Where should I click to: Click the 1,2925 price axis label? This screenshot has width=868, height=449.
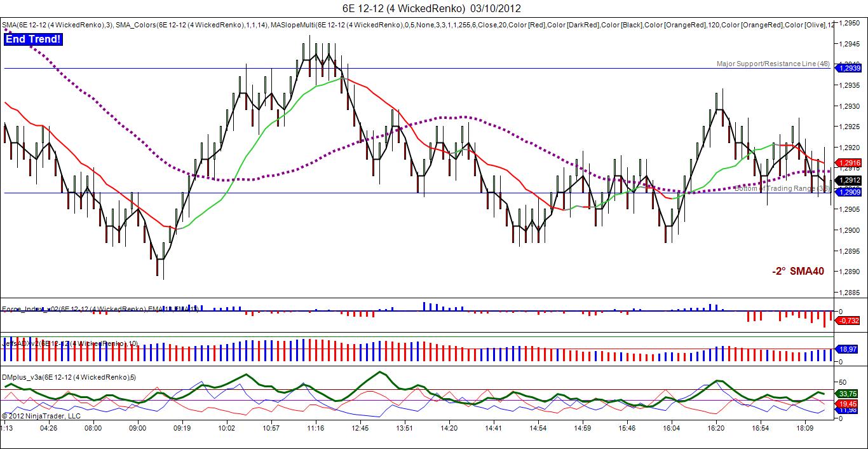pyautogui.click(x=850, y=127)
